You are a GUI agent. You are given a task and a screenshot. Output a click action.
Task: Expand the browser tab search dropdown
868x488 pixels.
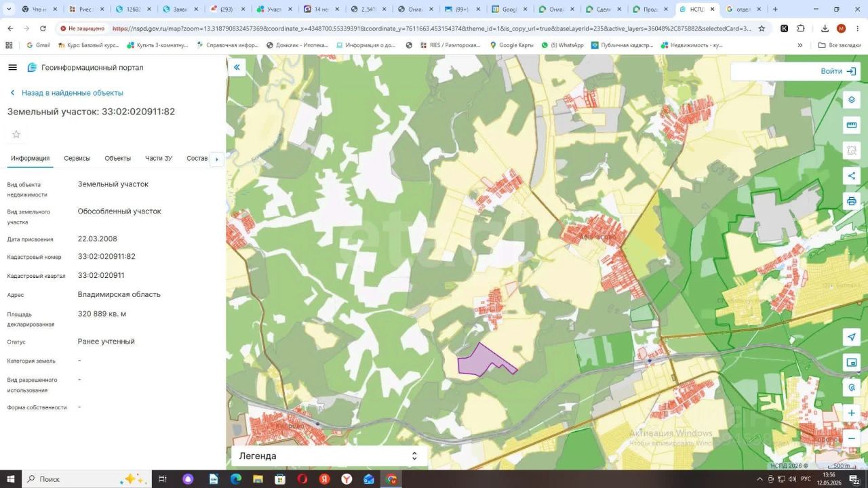click(x=9, y=9)
